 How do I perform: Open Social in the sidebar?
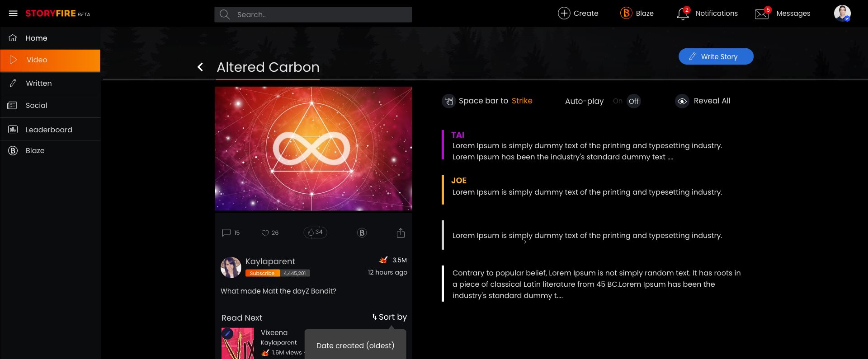[x=50, y=106]
